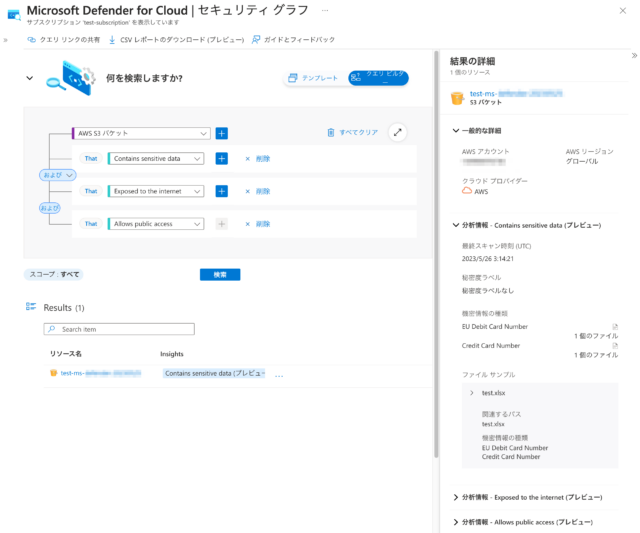This screenshot has height=533, width=640.
Task: Expand the query builder view icon
Action: pyautogui.click(x=398, y=132)
